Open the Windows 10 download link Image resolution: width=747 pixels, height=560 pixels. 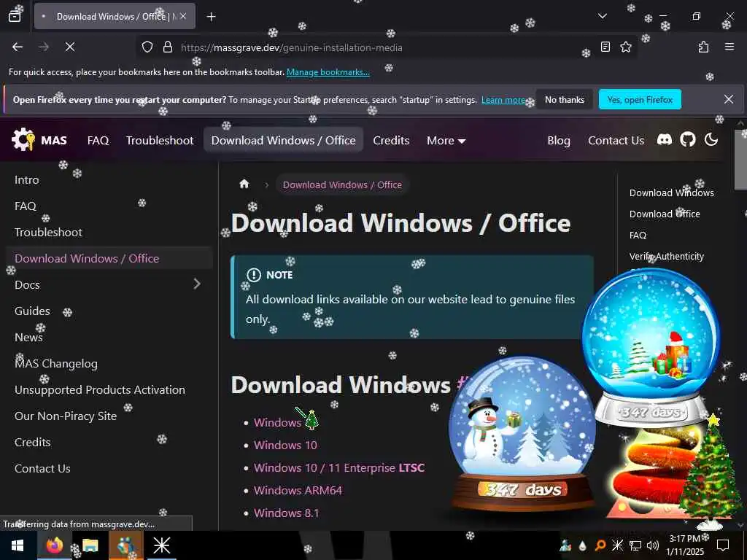tap(285, 445)
